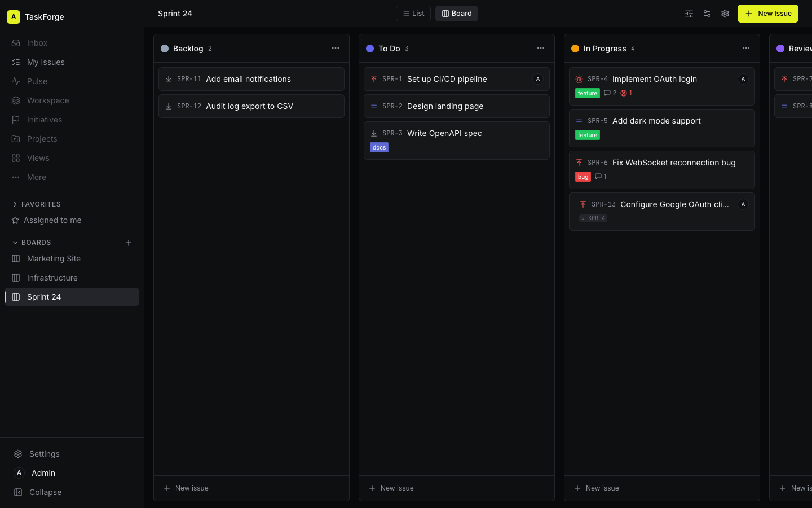Image resolution: width=812 pixels, height=508 pixels.
Task: Click the Backlog column title
Action: pos(188,49)
